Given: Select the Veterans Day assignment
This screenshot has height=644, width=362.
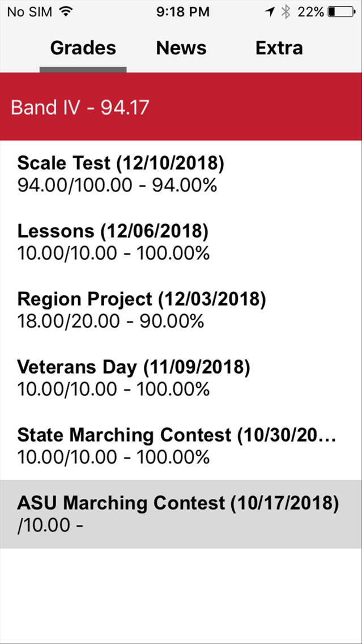Looking at the screenshot, I should [x=181, y=378].
